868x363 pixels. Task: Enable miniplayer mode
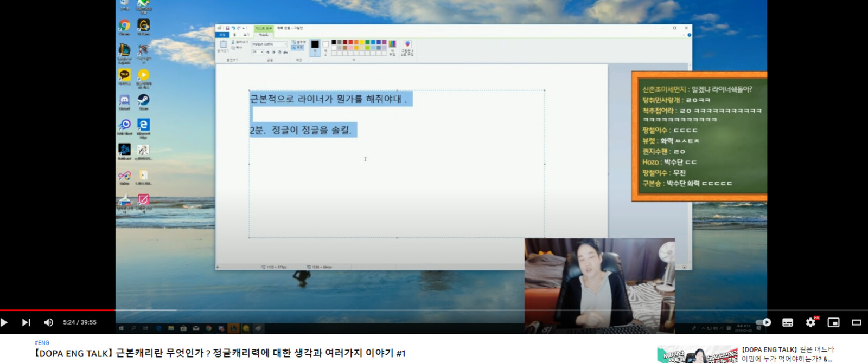coord(833,322)
